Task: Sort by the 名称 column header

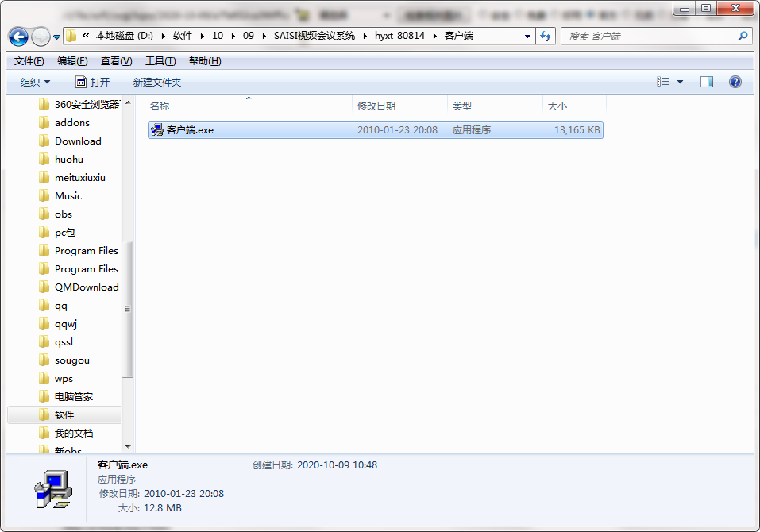Action: tap(160, 106)
